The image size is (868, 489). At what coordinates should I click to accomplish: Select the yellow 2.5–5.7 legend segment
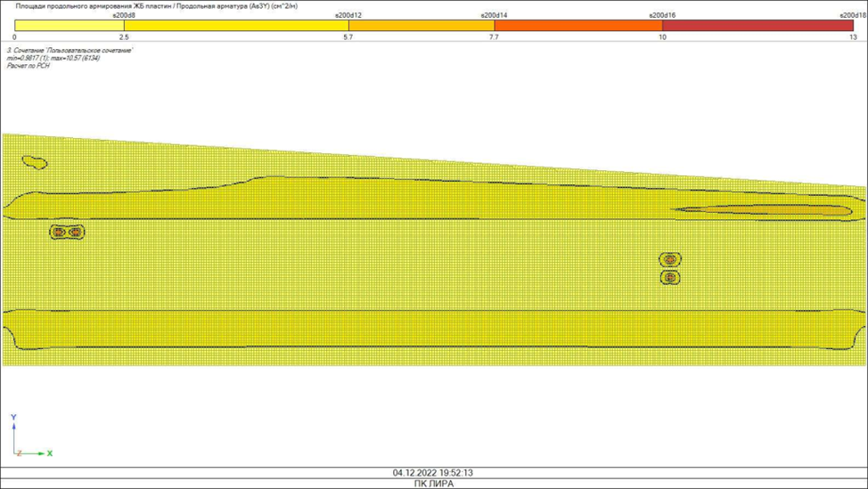point(235,26)
